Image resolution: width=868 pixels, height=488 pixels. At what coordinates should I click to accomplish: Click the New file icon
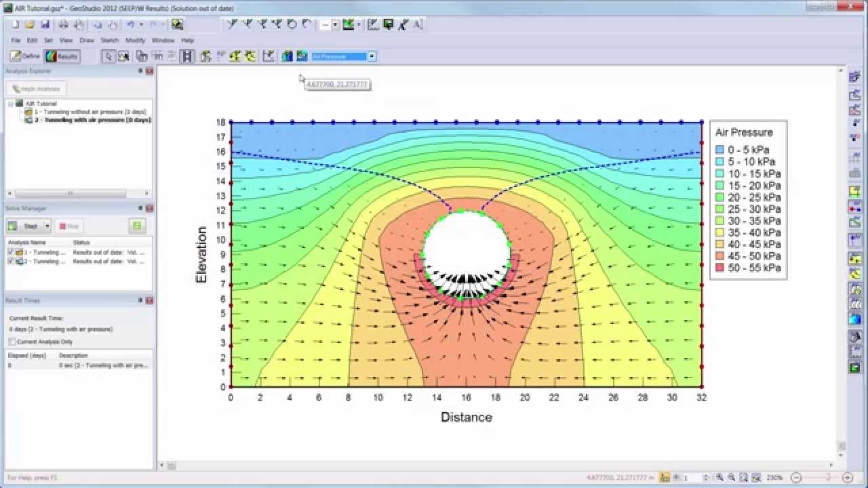15,24
